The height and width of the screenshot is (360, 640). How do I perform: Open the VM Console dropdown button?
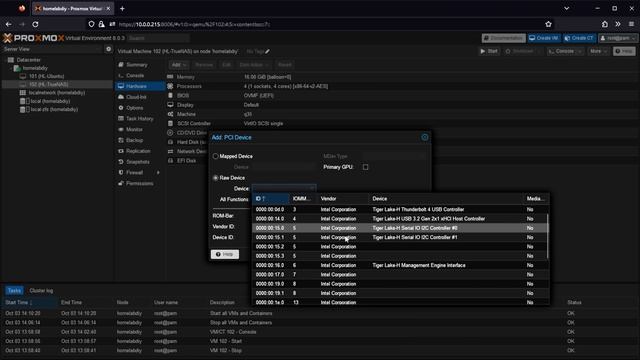[564, 51]
